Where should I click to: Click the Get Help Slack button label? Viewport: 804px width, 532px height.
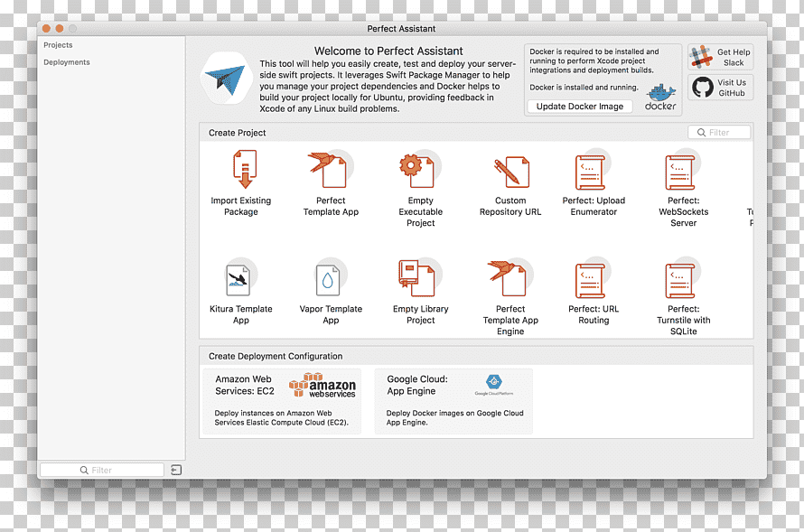[x=734, y=57]
